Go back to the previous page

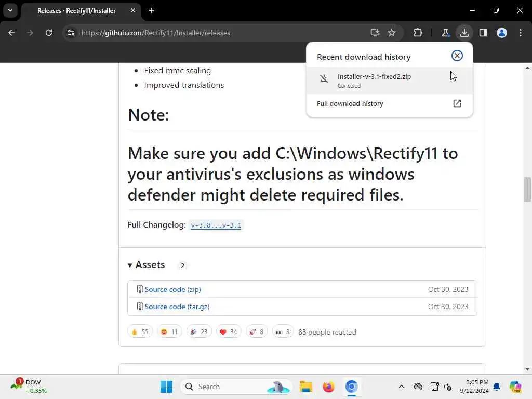coord(11,33)
